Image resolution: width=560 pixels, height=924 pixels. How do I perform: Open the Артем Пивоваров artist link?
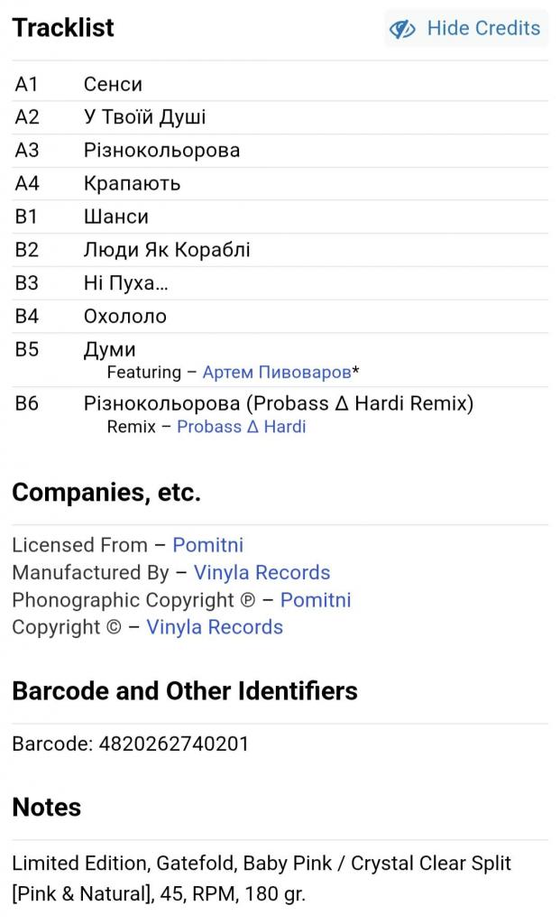(276, 372)
